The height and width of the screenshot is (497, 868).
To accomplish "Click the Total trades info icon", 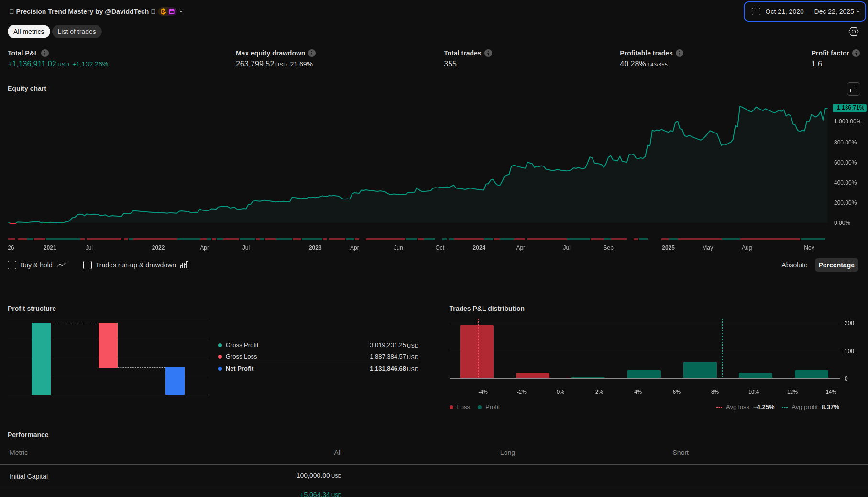I will point(488,53).
